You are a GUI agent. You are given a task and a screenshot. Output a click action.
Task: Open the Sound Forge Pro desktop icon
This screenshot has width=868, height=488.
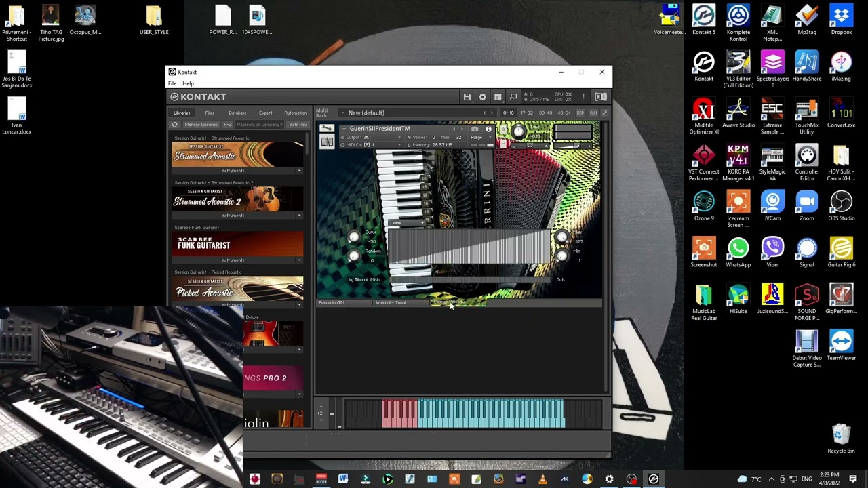(x=806, y=302)
